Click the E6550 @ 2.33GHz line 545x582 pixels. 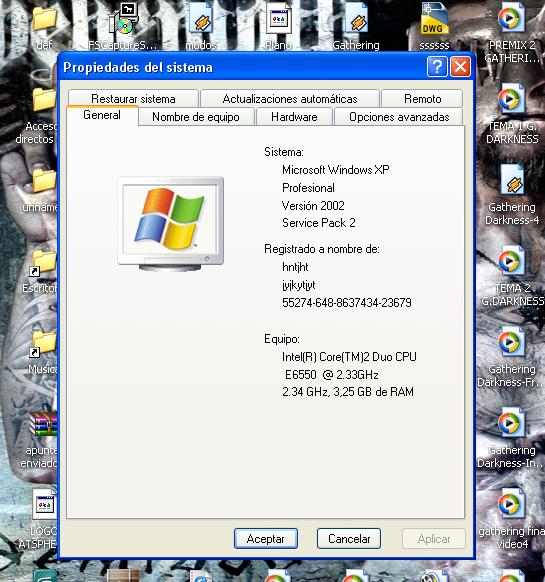pos(332,375)
